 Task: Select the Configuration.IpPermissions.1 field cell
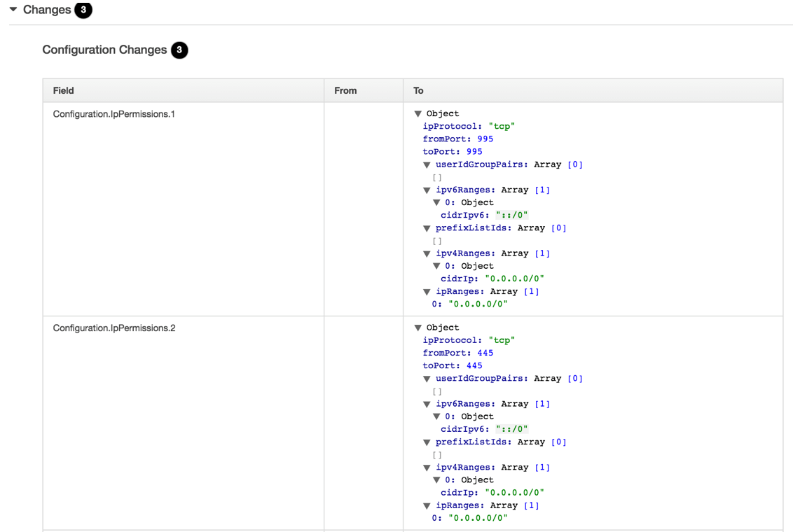[x=113, y=114]
